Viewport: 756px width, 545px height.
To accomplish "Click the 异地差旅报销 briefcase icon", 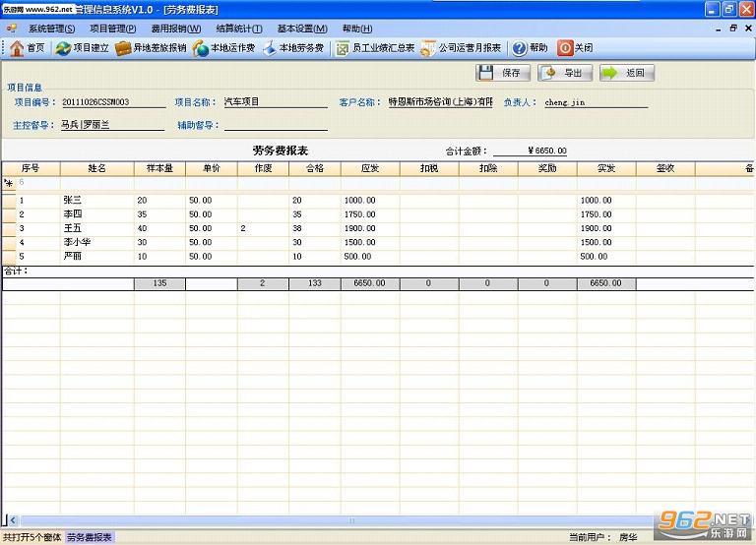I will coord(123,47).
